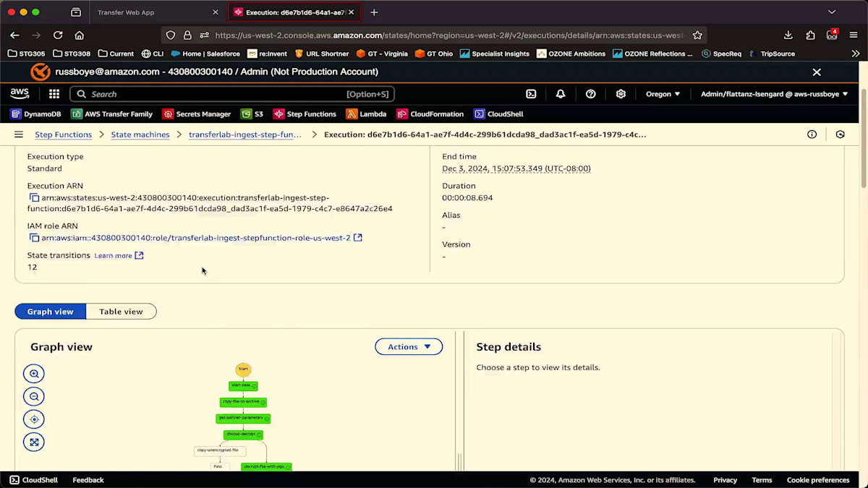Focus the AWS console search box
This screenshot has height=488, width=868.
(x=231, y=94)
